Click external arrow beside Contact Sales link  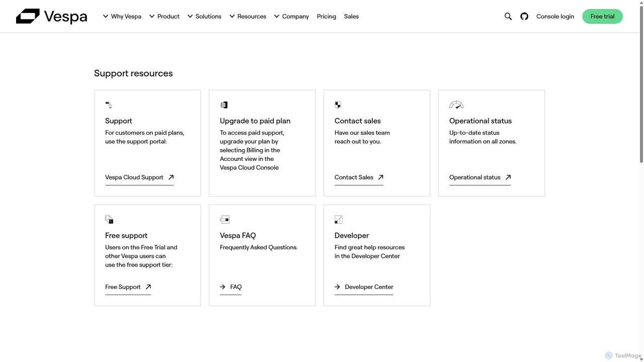pos(381,177)
